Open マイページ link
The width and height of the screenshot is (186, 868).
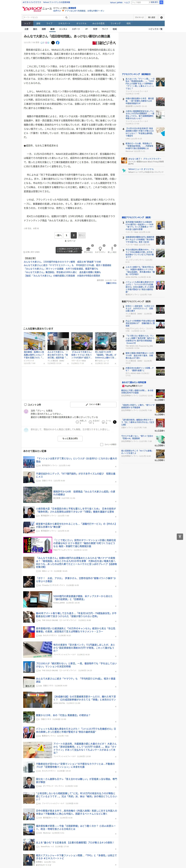(139, 18)
